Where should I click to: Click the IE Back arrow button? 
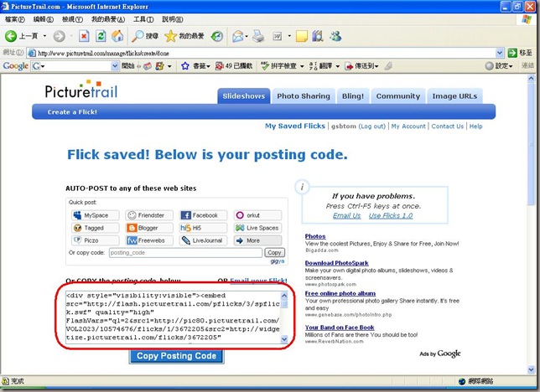pos(10,36)
